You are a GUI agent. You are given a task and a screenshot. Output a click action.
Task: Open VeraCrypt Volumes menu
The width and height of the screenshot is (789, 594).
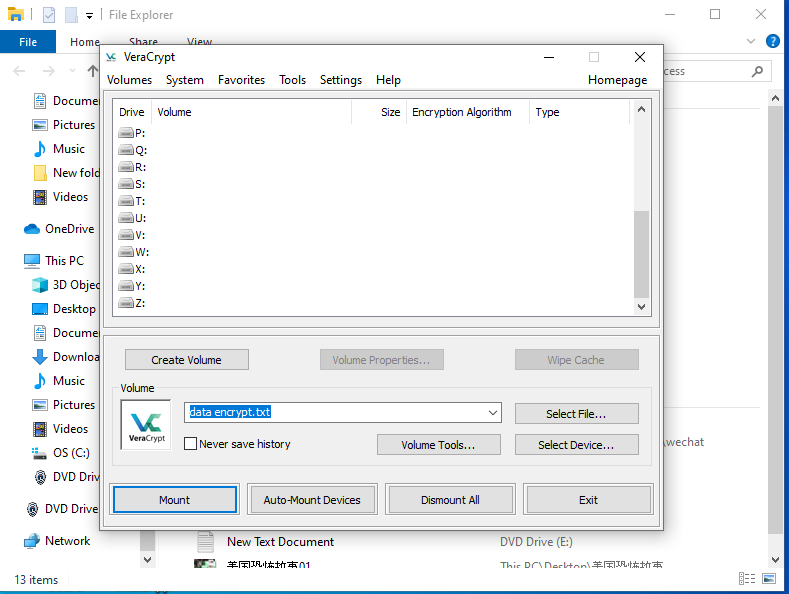129,80
